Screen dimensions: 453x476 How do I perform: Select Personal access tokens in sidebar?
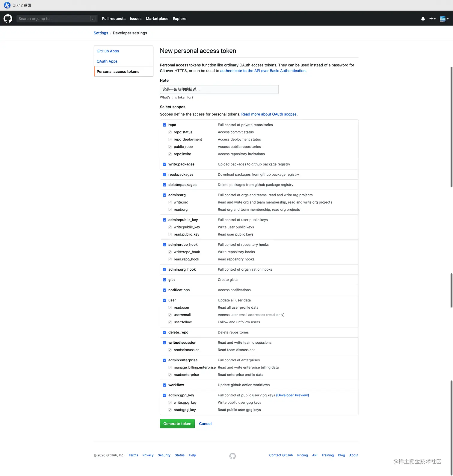click(x=123, y=72)
